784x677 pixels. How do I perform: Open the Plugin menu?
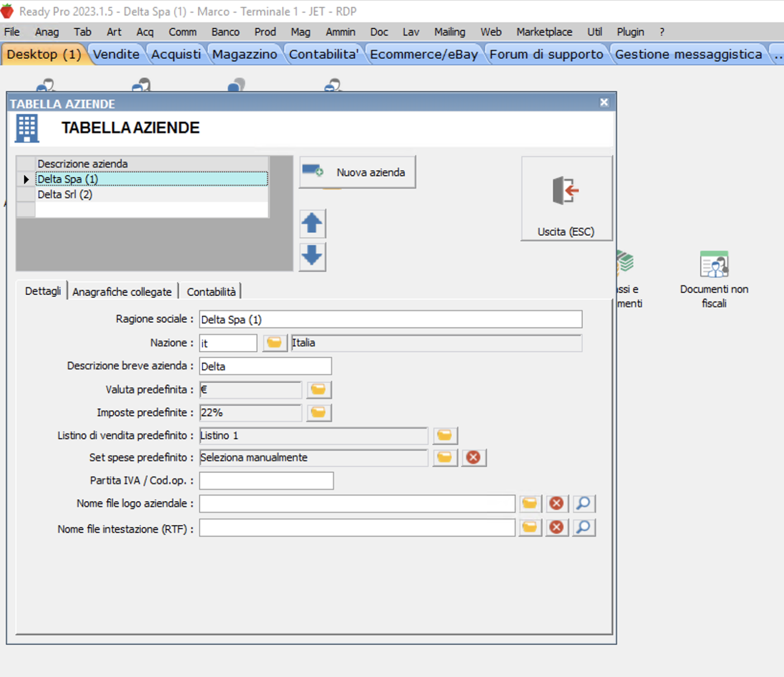point(630,32)
